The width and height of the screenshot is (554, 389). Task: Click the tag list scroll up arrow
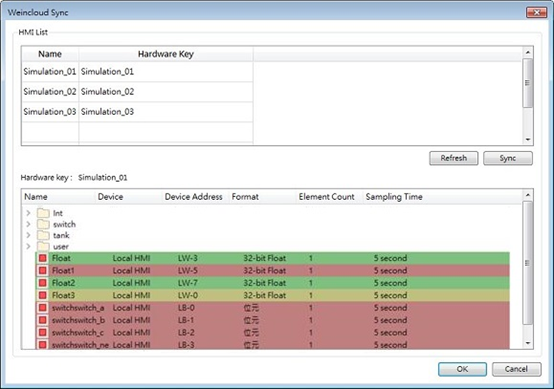click(x=528, y=195)
